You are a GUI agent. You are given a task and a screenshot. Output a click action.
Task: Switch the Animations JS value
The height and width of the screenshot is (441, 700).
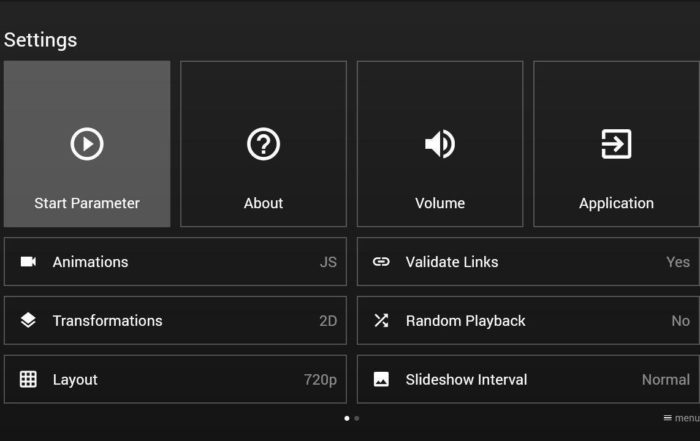point(328,262)
